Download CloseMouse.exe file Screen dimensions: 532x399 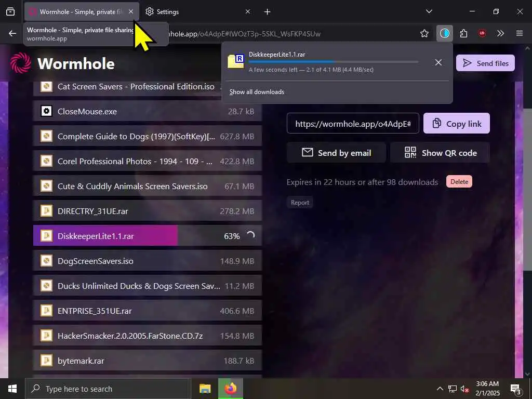point(148,111)
